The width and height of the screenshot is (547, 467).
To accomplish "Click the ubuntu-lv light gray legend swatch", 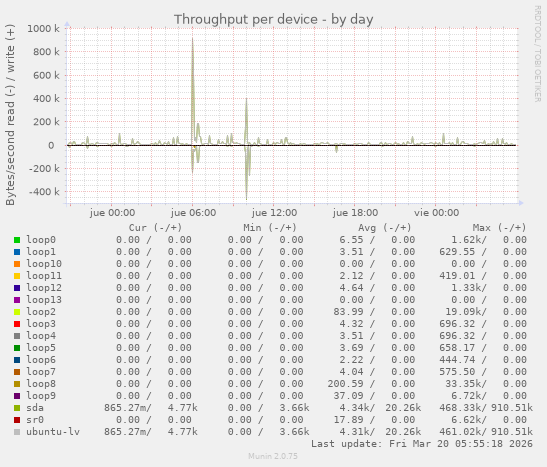I will click(x=17, y=432).
